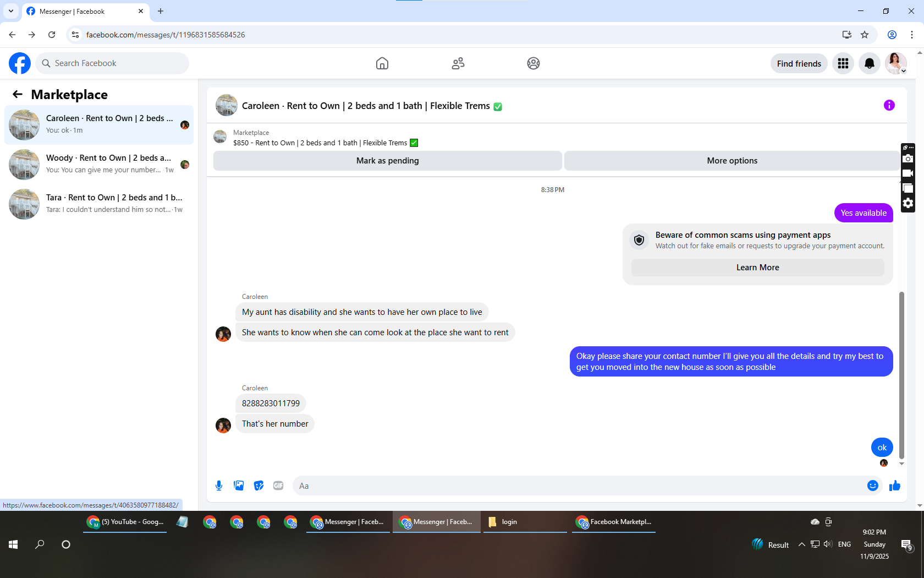This screenshot has width=924, height=578.
Task: Click Caroleen's avatar beside 'That's her number'
Action: coord(223,426)
